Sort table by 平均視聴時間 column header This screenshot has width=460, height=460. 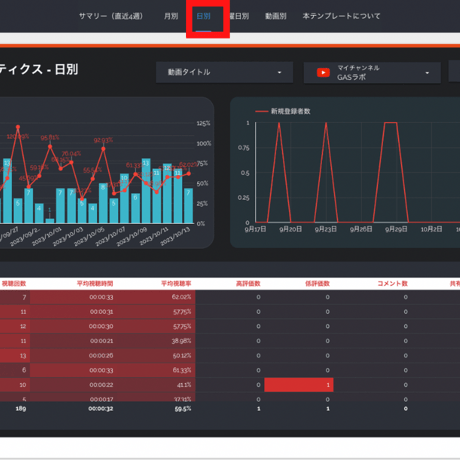click(x=95, y=284)
